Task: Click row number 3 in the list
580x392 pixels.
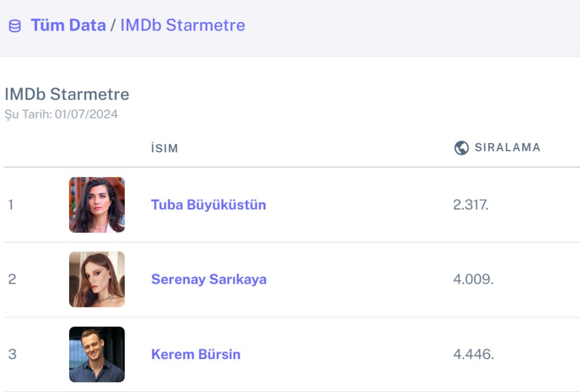Action: (12, 355)
